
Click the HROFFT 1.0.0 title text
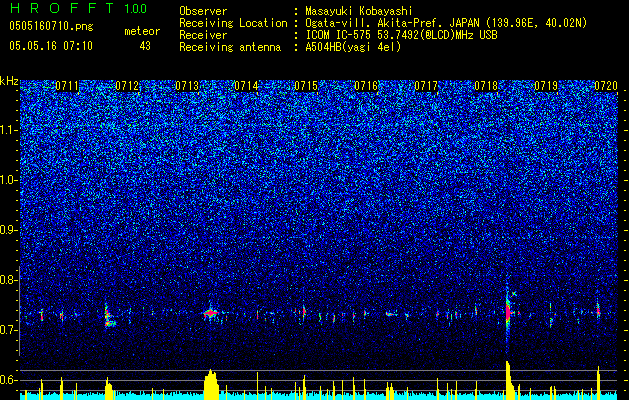tap(78, 8)
